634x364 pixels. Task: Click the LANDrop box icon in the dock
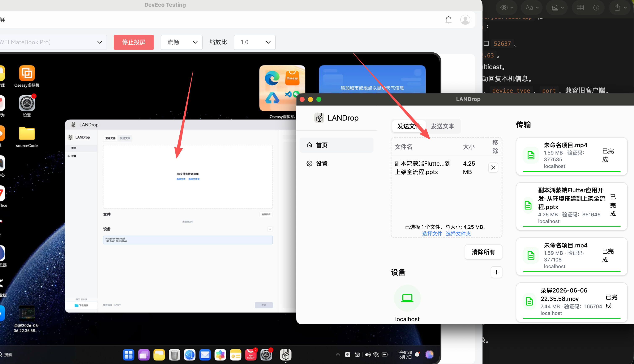tap(286, 355)
